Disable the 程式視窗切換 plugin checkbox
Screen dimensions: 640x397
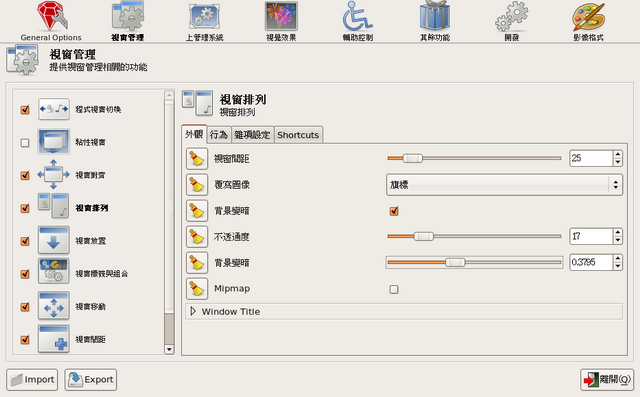point(25,110)
